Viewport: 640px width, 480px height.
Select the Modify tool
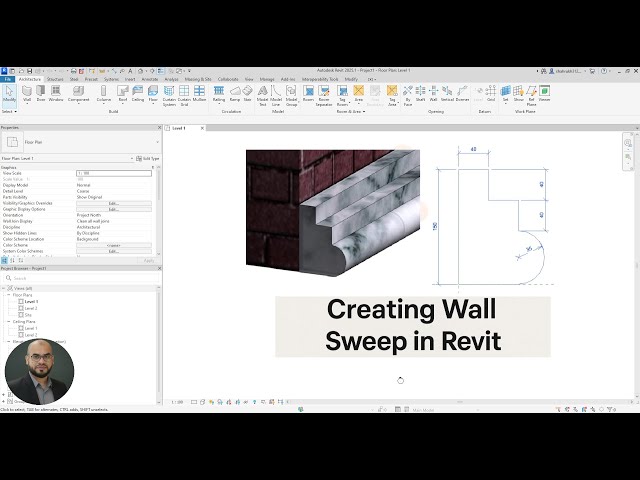tap(9, 94)
